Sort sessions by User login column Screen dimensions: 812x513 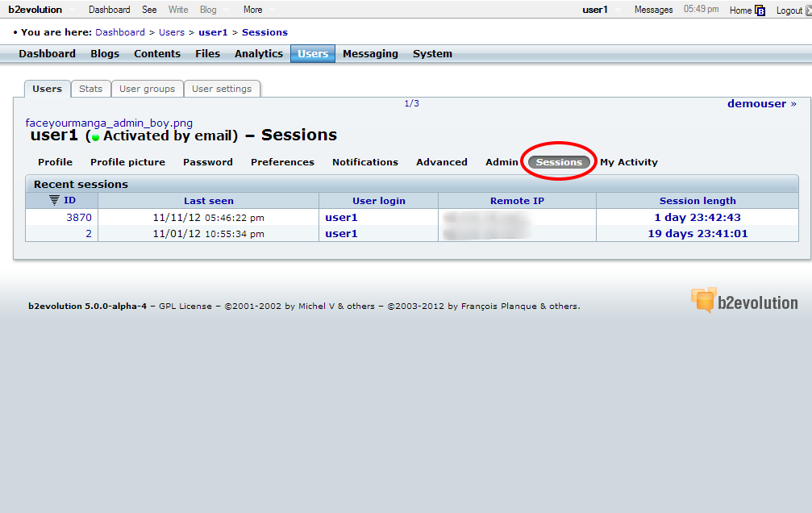click(x=379, y=201)
